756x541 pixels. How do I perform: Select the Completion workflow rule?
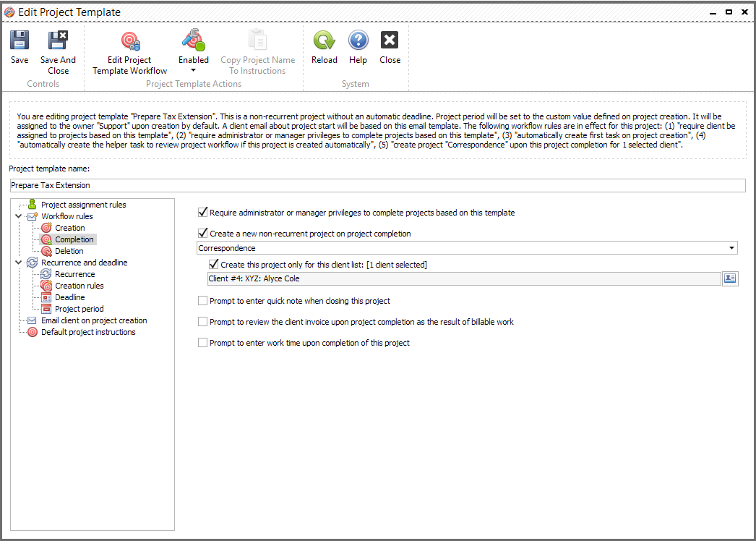tap(74, 239)
